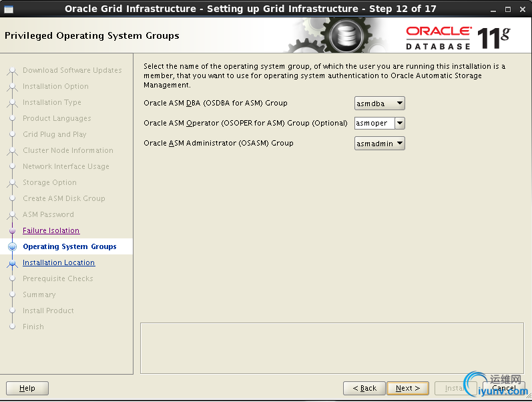The width and height of the screenshot is (532, 402).
Task: Open the ASM Operator group dropdown arrow
Action: 400,124
